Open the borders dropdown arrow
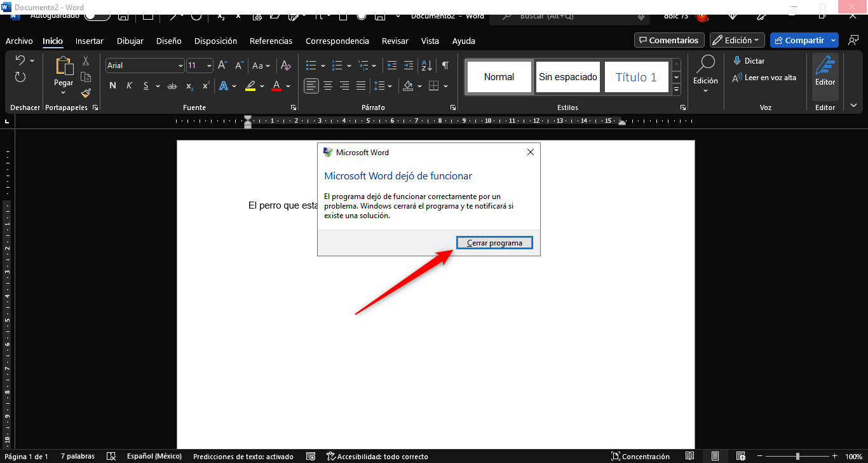The image size is (868, 463). click(446, 86)
